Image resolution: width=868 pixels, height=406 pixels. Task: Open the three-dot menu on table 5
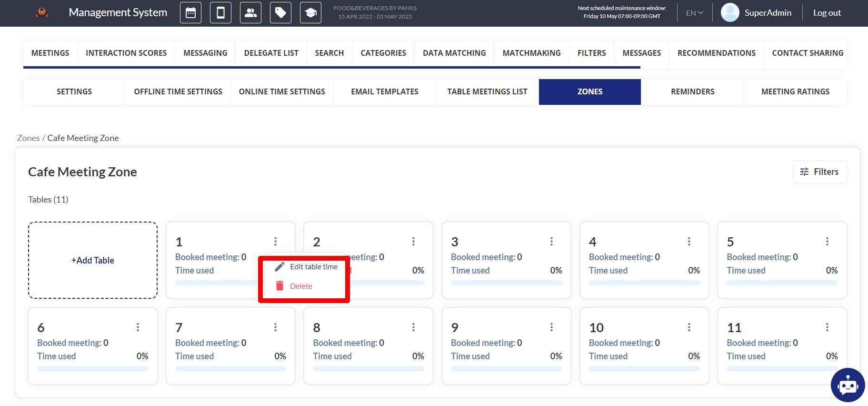pos(827,242)
